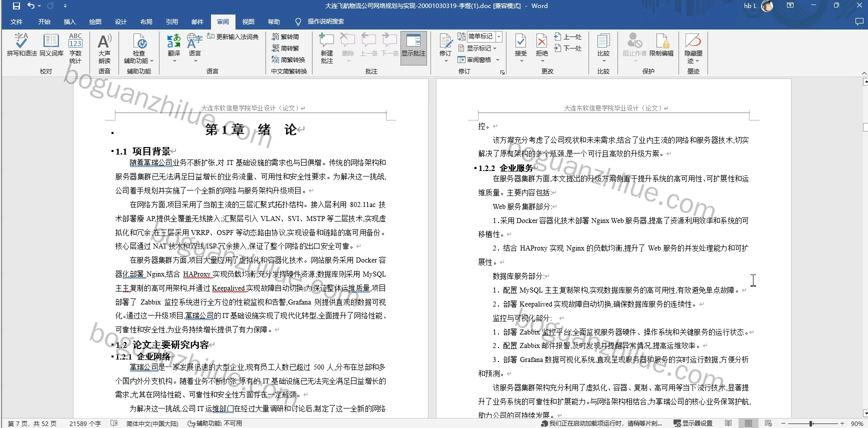The height and width of the screenshot is (428, 868).
Task: Save the document from Quick Access
Action: (x=16, y=6)
